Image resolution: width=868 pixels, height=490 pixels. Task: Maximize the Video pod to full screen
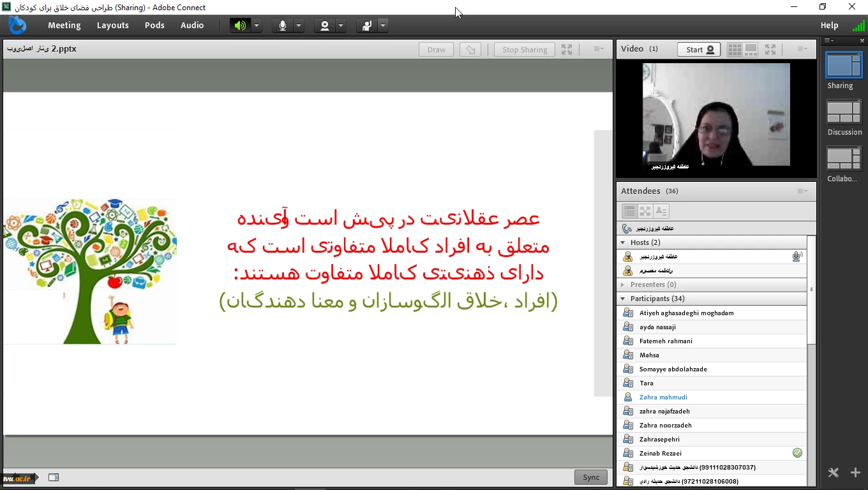770,49
